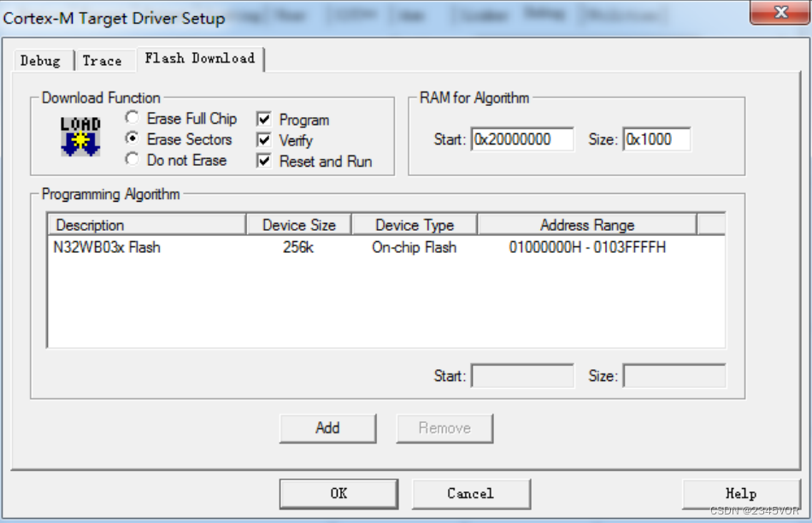Open Help for this dialog
The height and width of the screenshot is (523, 812).
click(740, 493)
